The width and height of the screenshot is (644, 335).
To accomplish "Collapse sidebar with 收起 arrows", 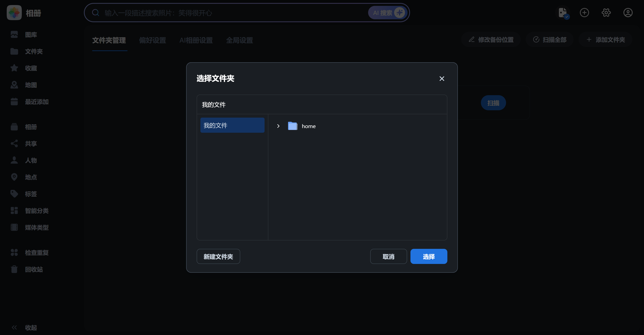I will point(14,327).
